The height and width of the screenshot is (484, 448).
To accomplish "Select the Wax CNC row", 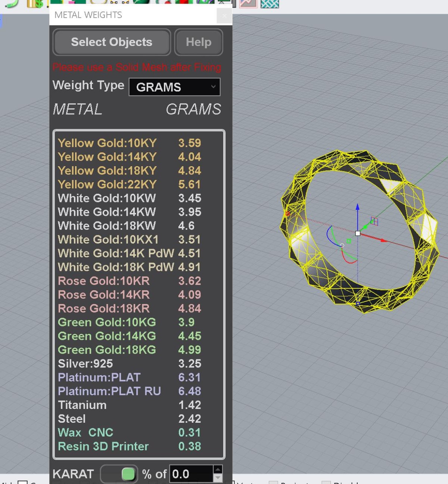I will (x=130, y=432).
